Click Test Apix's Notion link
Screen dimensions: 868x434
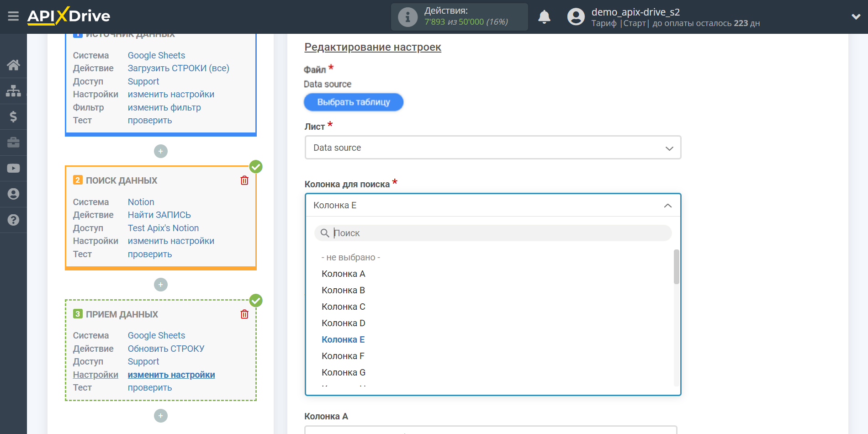[163, 228]
